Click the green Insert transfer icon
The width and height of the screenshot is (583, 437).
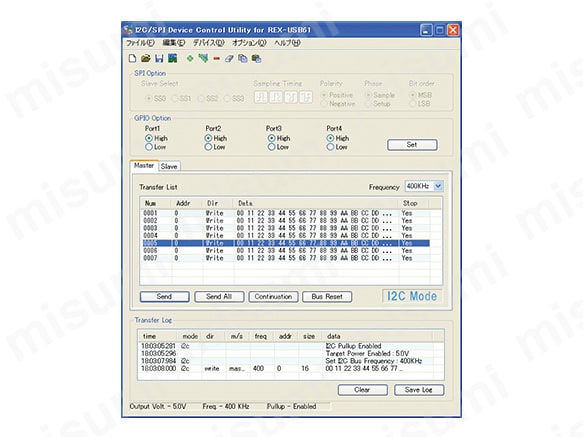(203, 58)
